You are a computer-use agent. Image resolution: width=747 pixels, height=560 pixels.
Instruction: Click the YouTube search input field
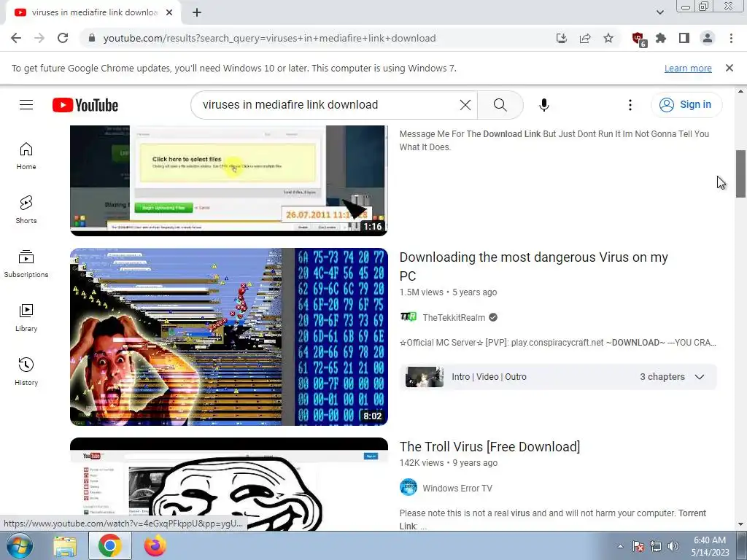click(x=328, y=105)
